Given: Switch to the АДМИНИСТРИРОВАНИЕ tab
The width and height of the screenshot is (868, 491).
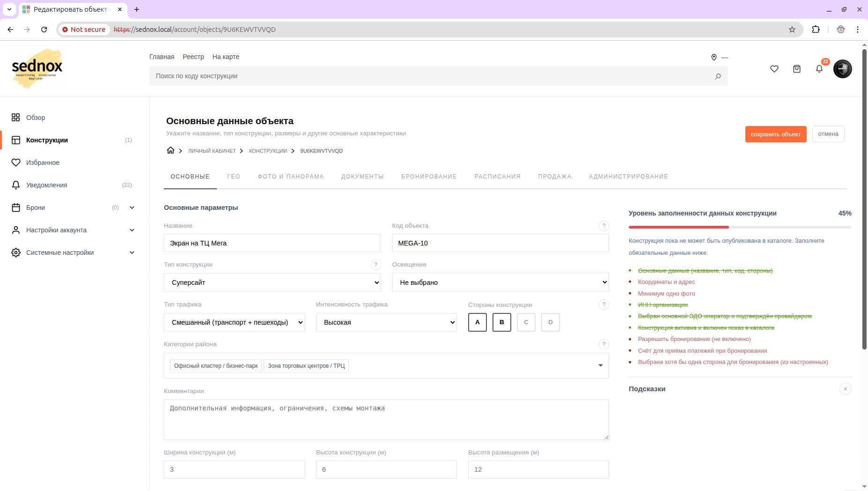Looking at the screenshot, I should tap(628, 177).
